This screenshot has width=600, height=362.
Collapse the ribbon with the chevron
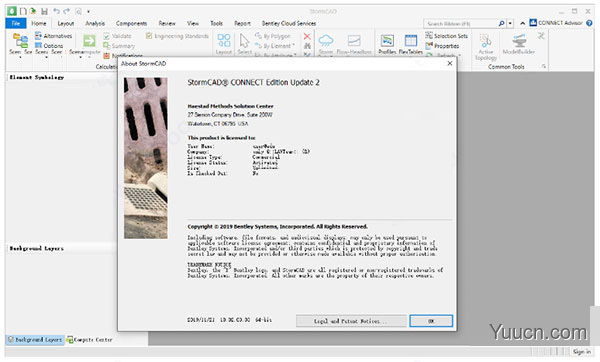(522, 24)
